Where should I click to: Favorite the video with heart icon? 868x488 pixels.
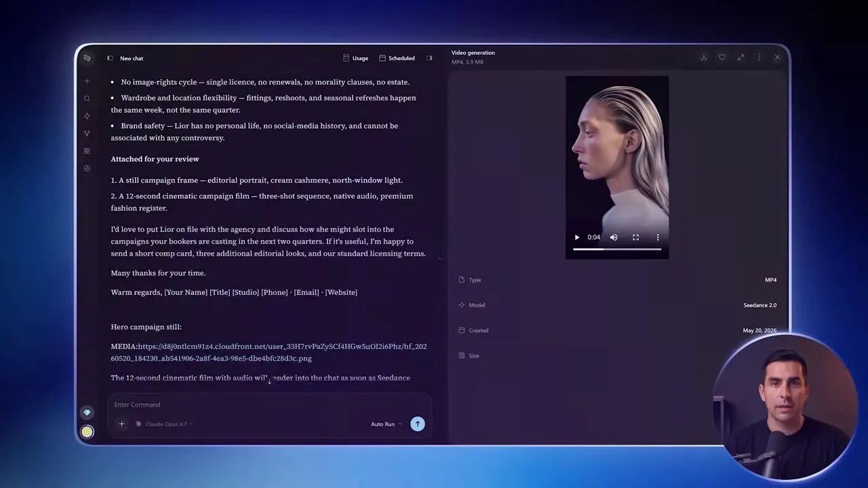pyautogui.click(x=722, y=58)
